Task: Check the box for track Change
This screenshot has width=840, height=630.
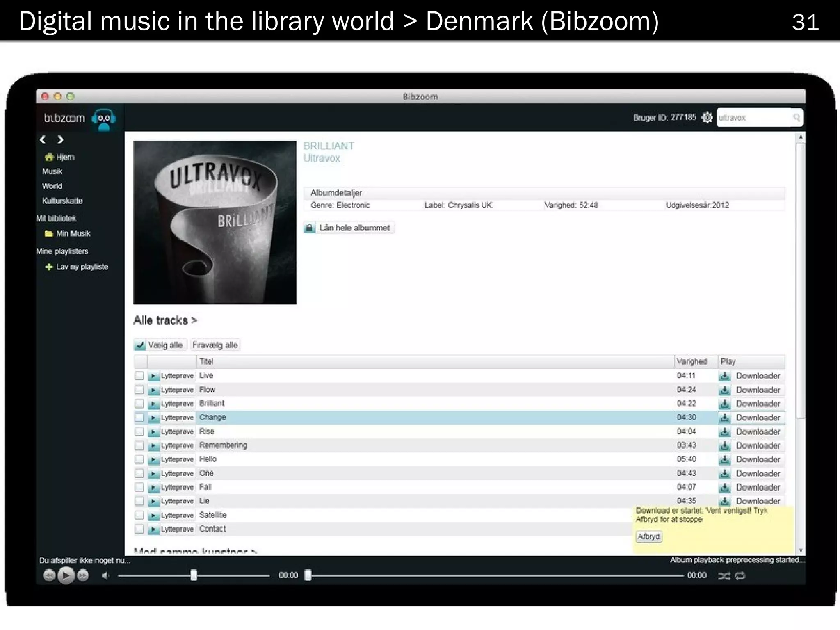Action: tap(139, 418)
